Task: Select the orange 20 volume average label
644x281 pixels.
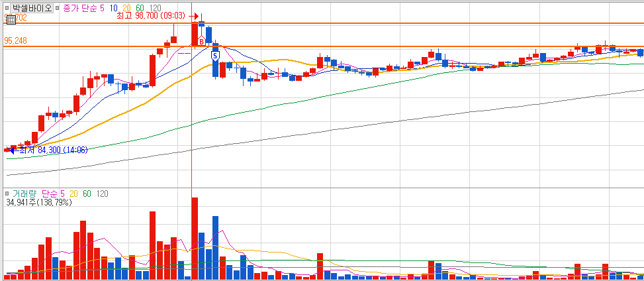Action: [73, 194]
